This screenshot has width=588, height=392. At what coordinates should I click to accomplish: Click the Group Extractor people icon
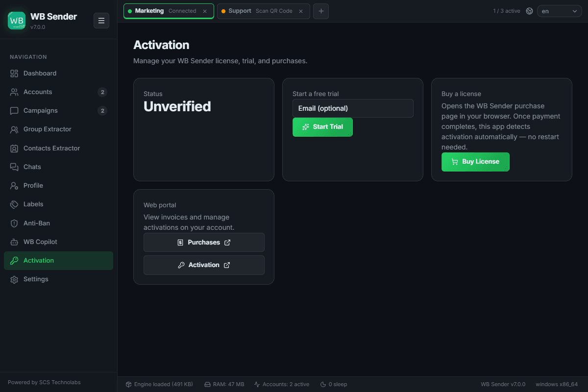pyautogui.click(x=14, y=129)
